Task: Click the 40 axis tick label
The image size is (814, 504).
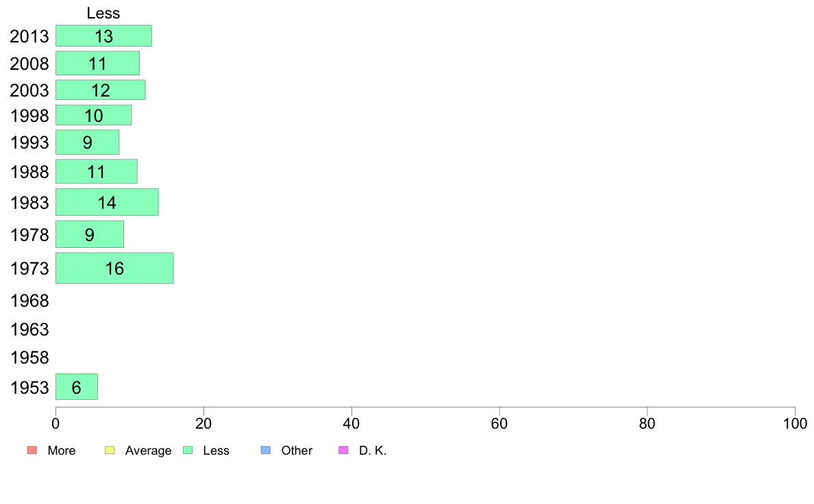Action: [x=351, y=424]
